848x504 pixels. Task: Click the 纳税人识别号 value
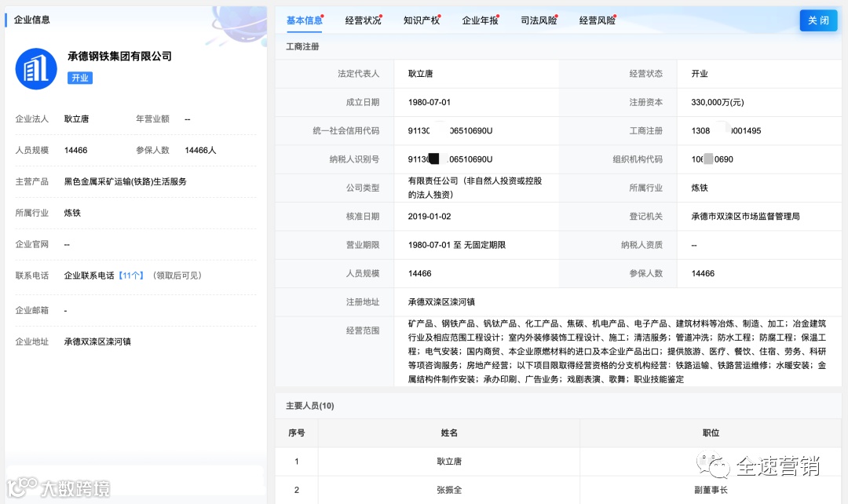pyautogui.click(x=450, y=159)
